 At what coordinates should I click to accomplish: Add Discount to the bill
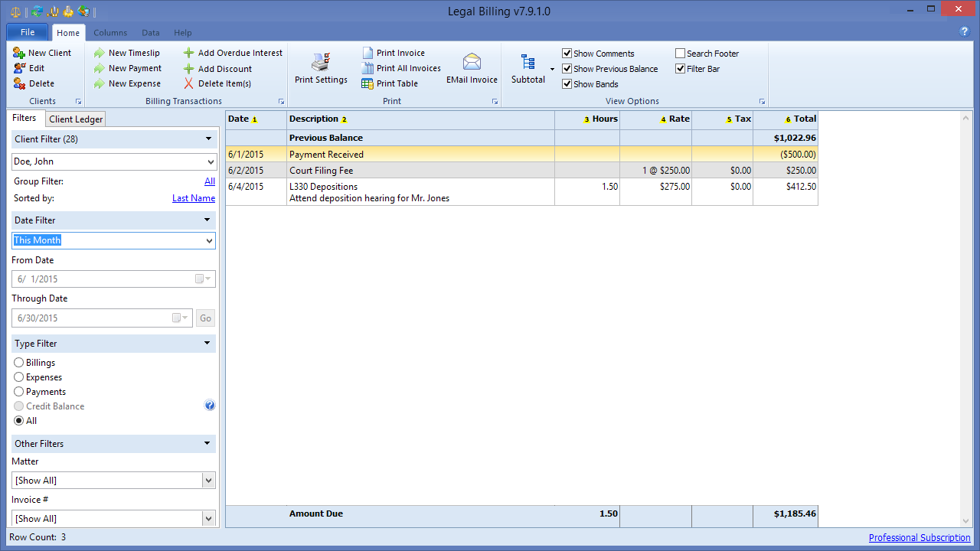click(217, 68)
